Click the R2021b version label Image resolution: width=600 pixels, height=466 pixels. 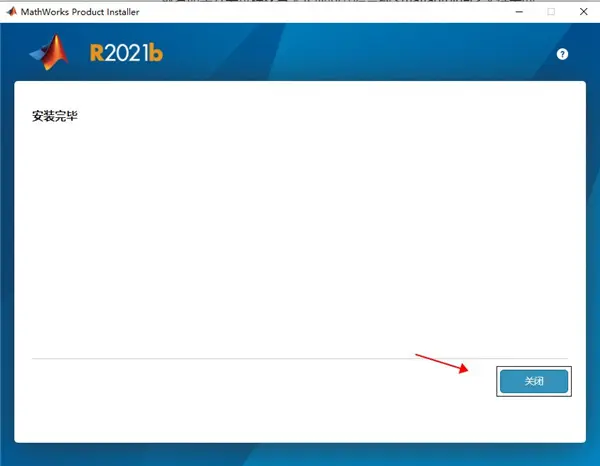click(x=126, y=53)
